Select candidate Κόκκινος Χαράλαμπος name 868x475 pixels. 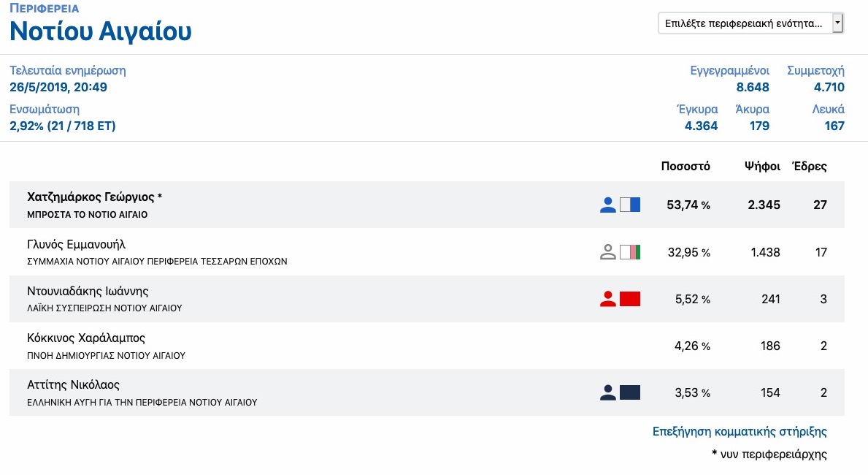tap(86, 338)
